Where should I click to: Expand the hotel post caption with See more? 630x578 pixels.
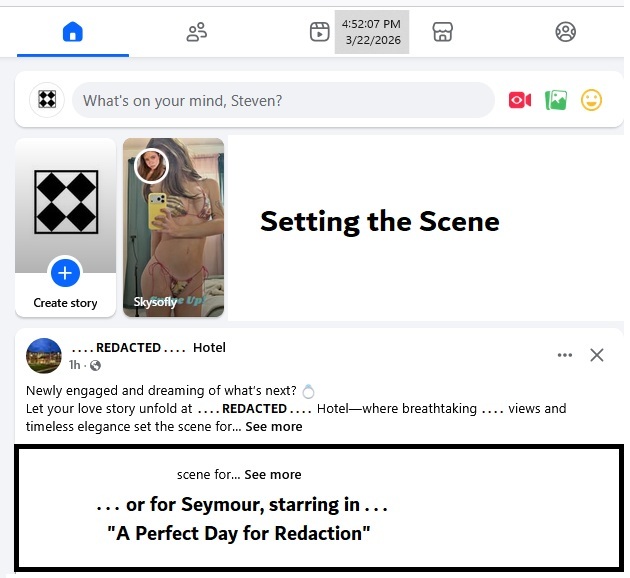(273, 426)
